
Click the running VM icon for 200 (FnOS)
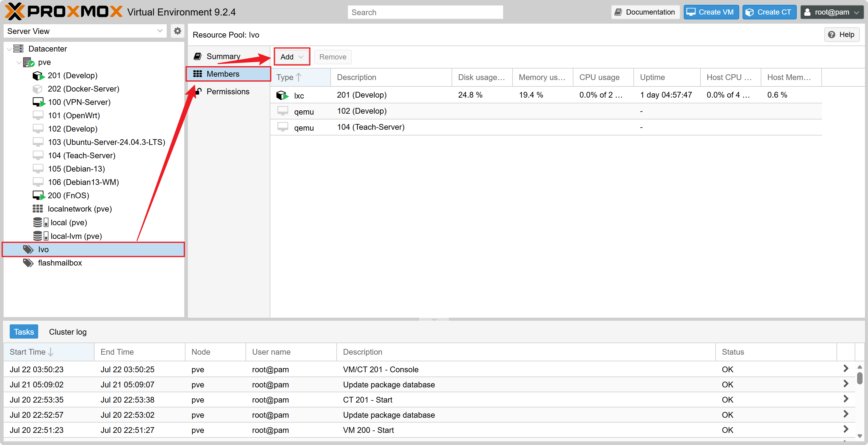[38, 196]
